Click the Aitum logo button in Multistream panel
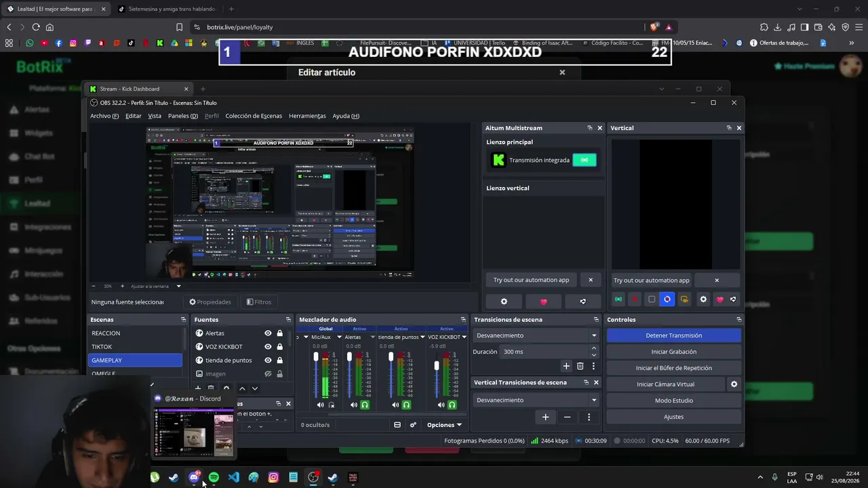The height and width of the screenshot is (488, 868). pos(583,301)
